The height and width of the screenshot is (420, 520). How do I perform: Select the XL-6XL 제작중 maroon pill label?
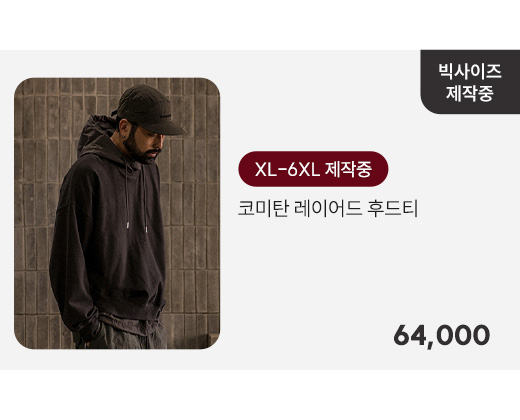[x=313, y=169]
